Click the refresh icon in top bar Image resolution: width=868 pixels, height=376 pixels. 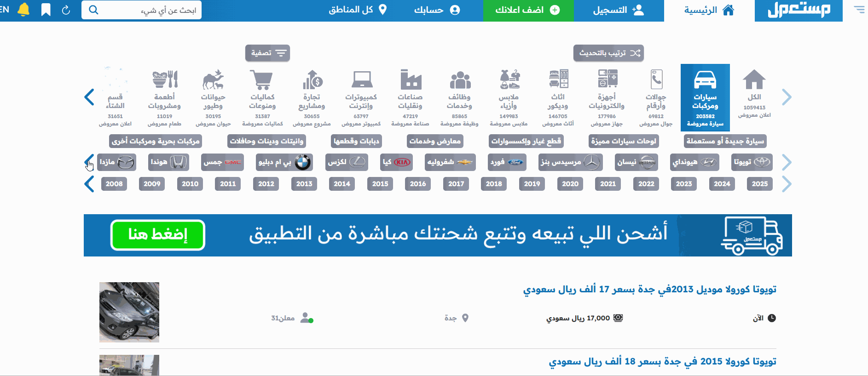(x=66, y=10)
